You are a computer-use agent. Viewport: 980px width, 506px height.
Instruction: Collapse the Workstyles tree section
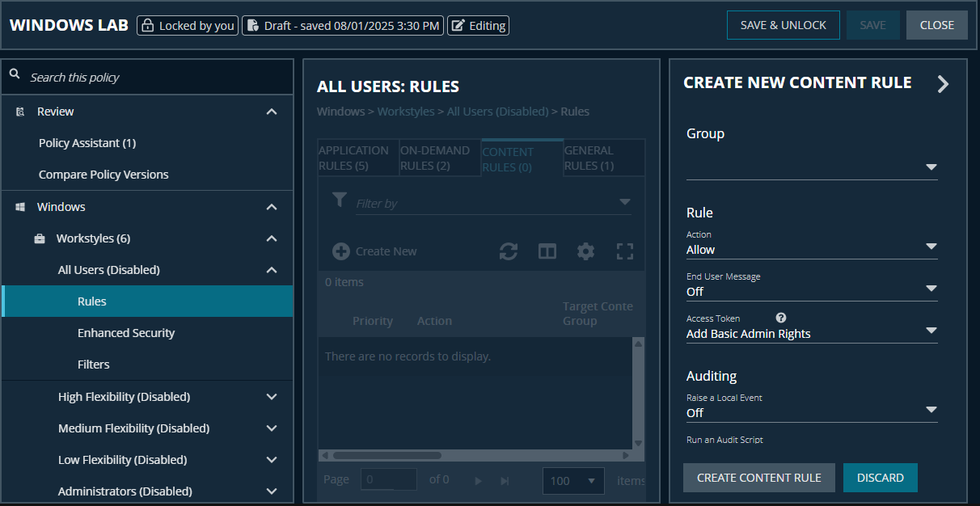tap(272, 238)
